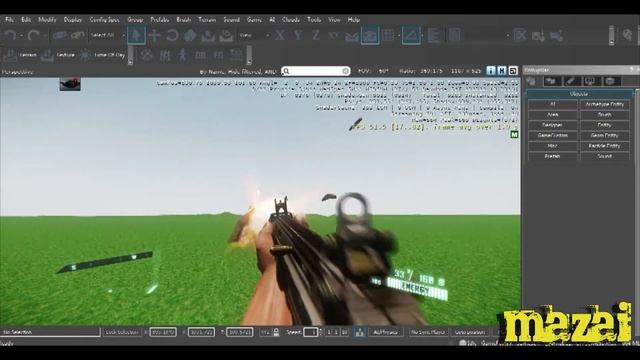Click the search field in viewport header
Viewport: 640px width, 360px height.
(316, 71)
